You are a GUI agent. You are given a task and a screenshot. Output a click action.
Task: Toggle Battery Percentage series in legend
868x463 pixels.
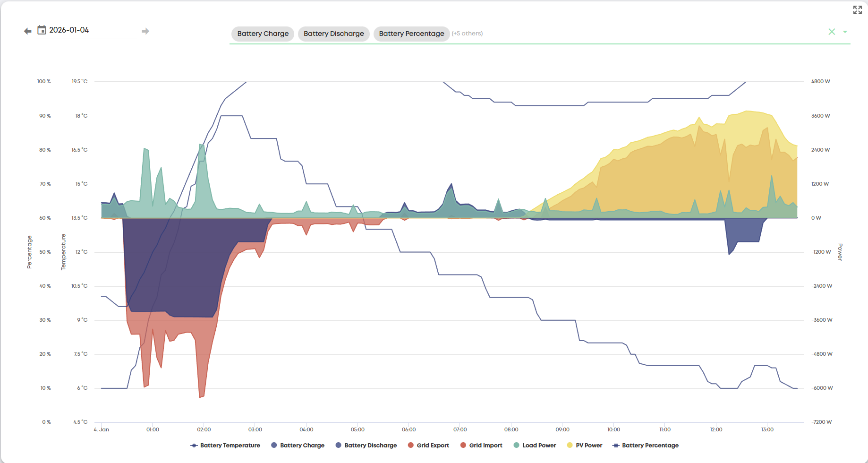[646, 446]
